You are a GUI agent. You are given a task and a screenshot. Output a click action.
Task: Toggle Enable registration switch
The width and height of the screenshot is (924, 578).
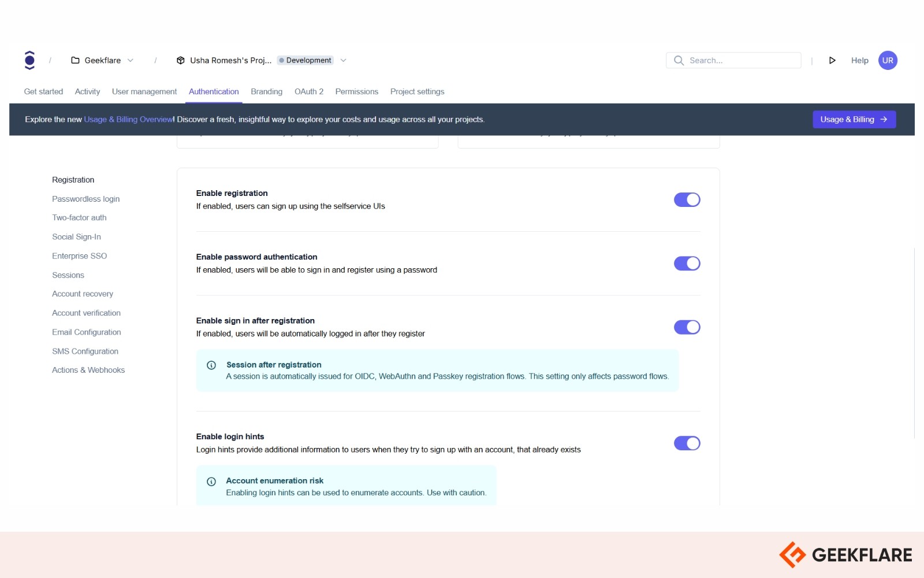687,199
